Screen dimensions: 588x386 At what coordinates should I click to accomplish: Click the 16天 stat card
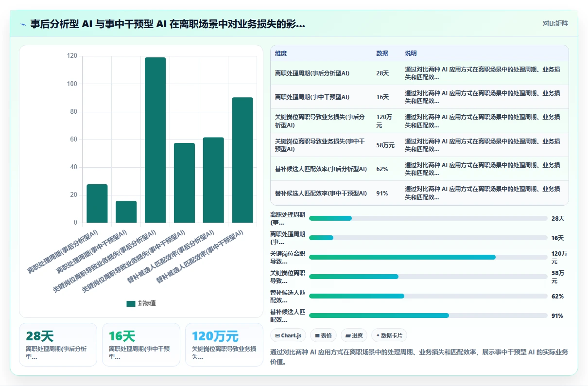pos(141,345)
